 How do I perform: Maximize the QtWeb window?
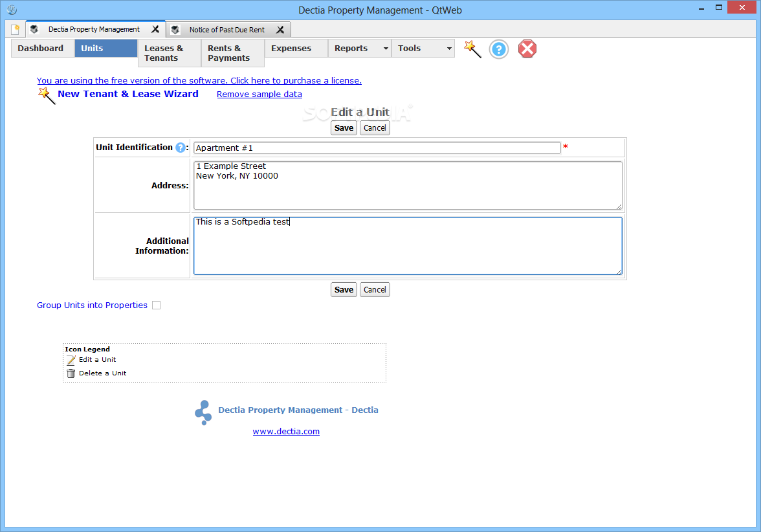pyautogui.click(x=719, y=7)
